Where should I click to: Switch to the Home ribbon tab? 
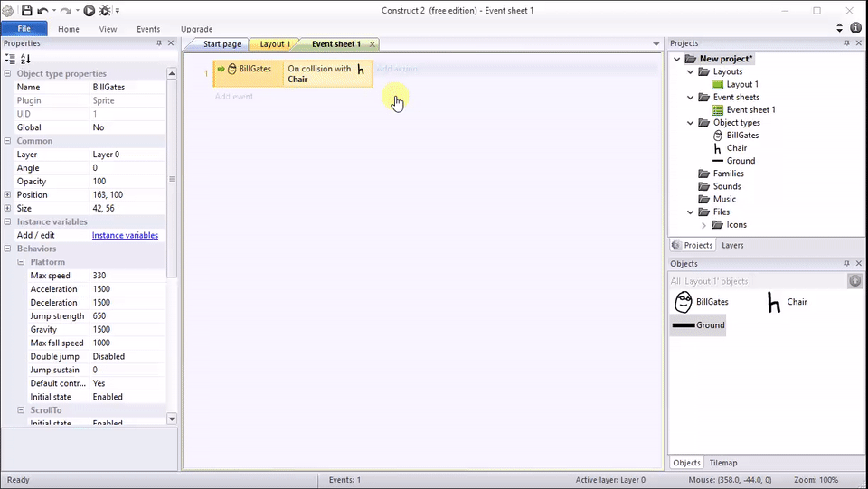click(69, 29)
